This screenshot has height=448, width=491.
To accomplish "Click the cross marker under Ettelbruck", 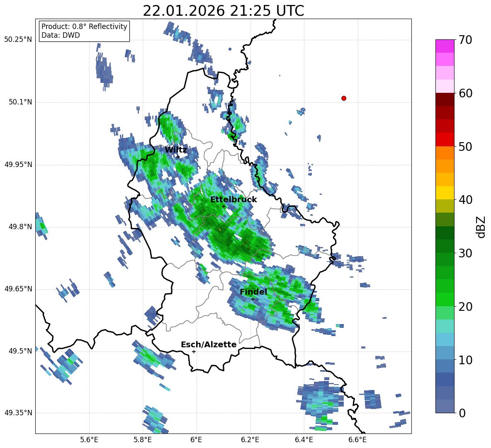I will point(224,207).
